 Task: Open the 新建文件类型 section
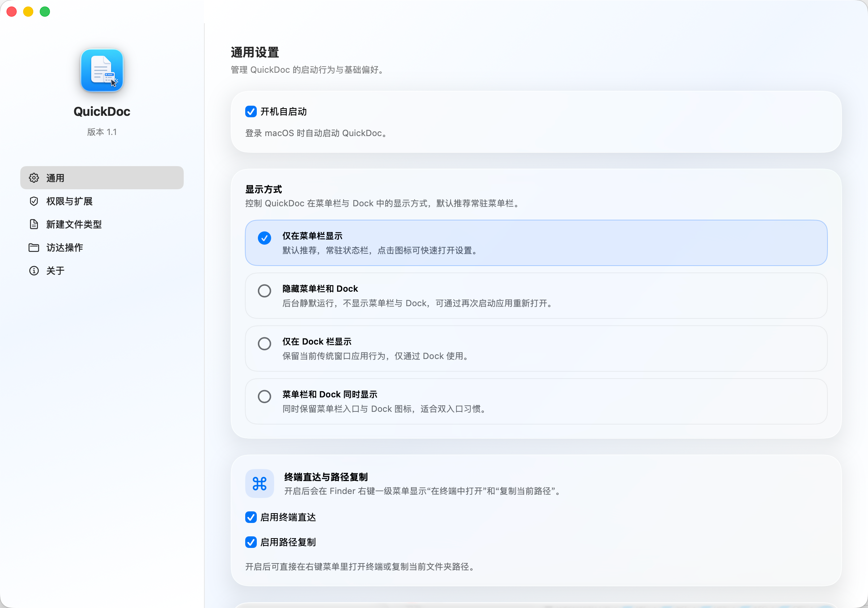tap(102, 224)
